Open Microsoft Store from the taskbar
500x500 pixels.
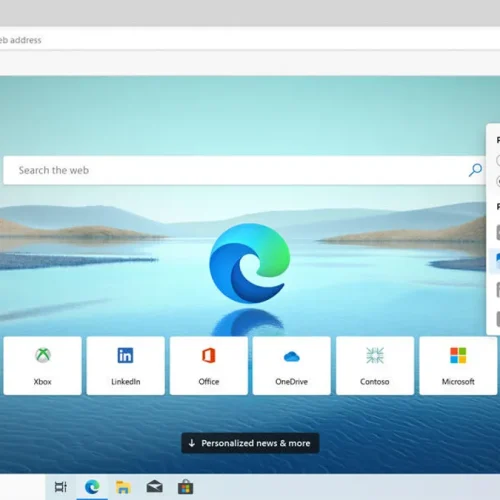click(186, 487)
